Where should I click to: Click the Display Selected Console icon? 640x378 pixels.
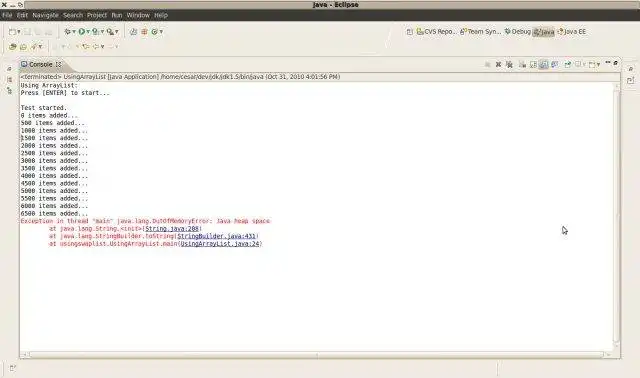(578, 64)
